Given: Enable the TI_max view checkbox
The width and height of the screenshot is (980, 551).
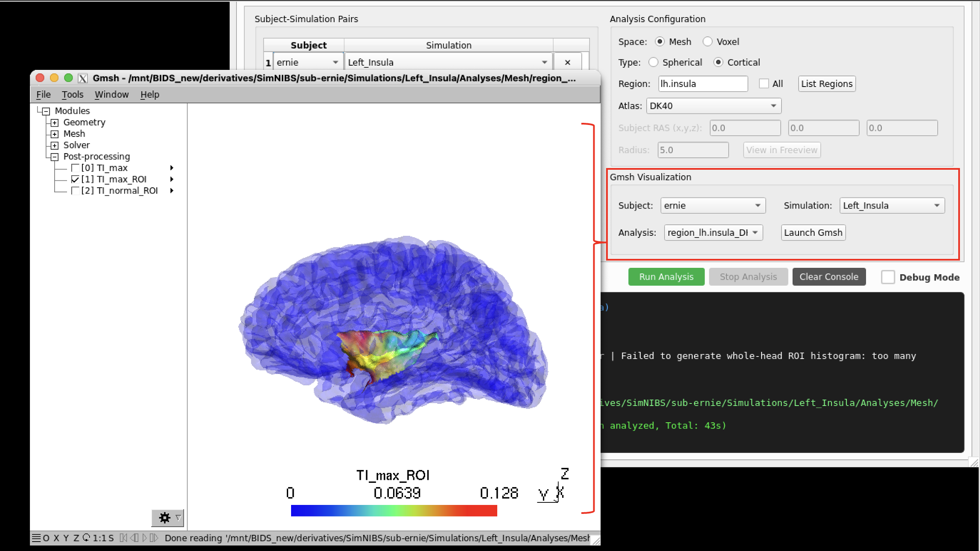Looking at the screenshot, I should tap(75, 168).
